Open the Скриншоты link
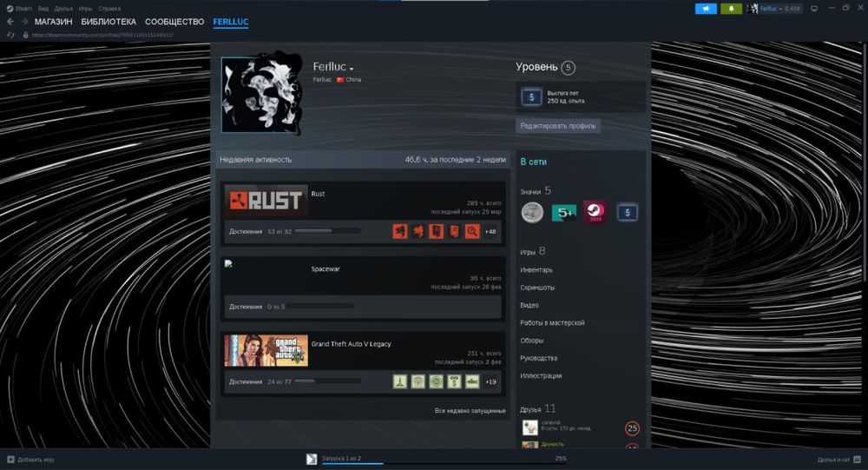The width and height of the screenshot is (868, 470). (537, 288)
